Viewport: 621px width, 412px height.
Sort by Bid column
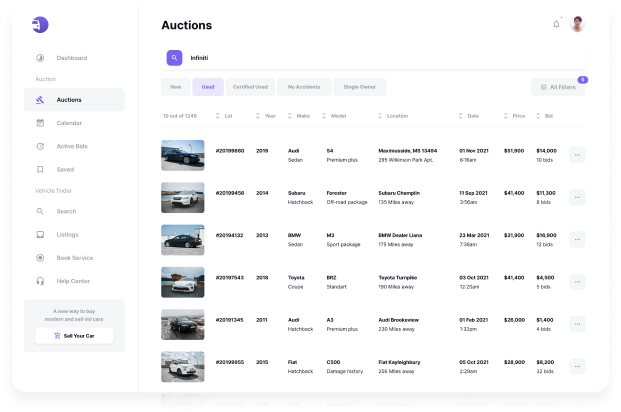pos(545,116)
